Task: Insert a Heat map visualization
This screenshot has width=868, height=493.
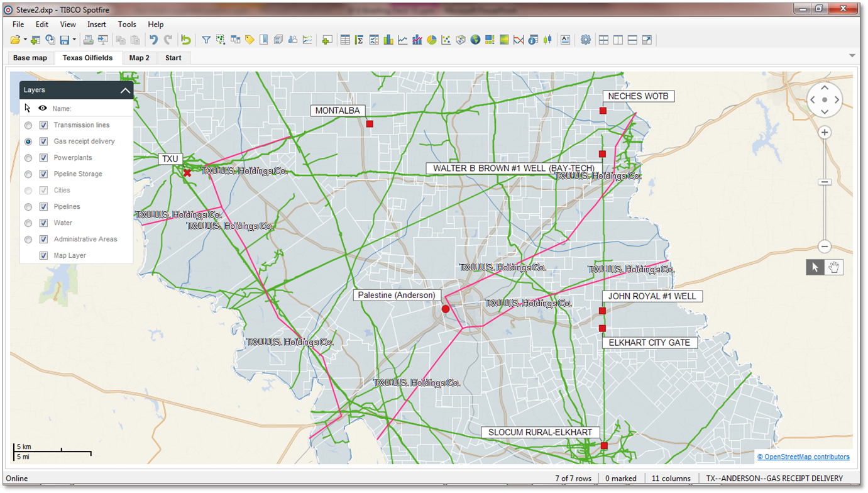Action: [504, 40]
